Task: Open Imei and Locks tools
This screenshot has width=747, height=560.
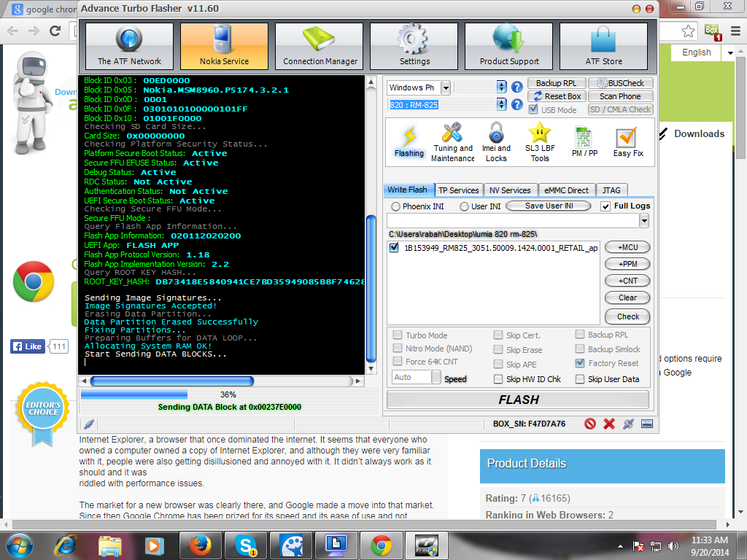Action: (496, 141)
